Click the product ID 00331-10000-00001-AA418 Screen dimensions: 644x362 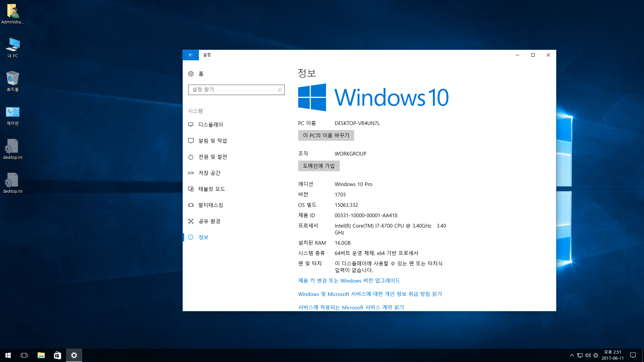coord(366,216)
